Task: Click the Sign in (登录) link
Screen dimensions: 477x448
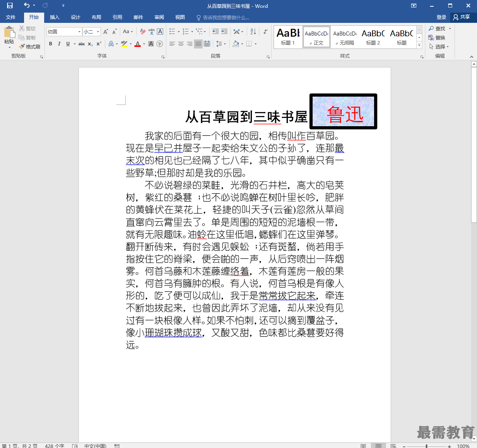Action: (441, 17)
